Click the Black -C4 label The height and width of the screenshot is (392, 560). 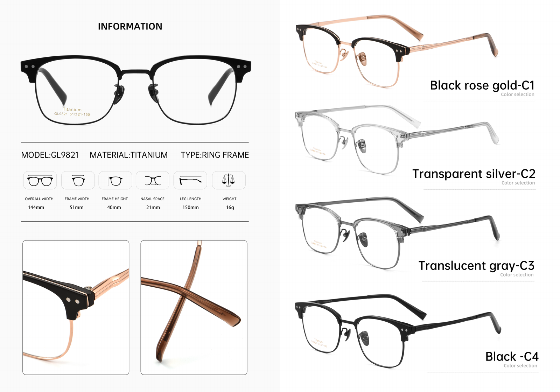pyautogui.click(x=512, y=357)
